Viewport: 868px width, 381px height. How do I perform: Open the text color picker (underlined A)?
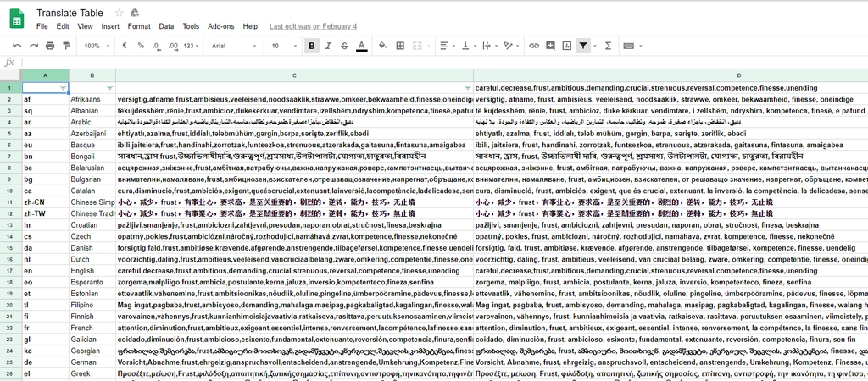click(x=361, y=46)
